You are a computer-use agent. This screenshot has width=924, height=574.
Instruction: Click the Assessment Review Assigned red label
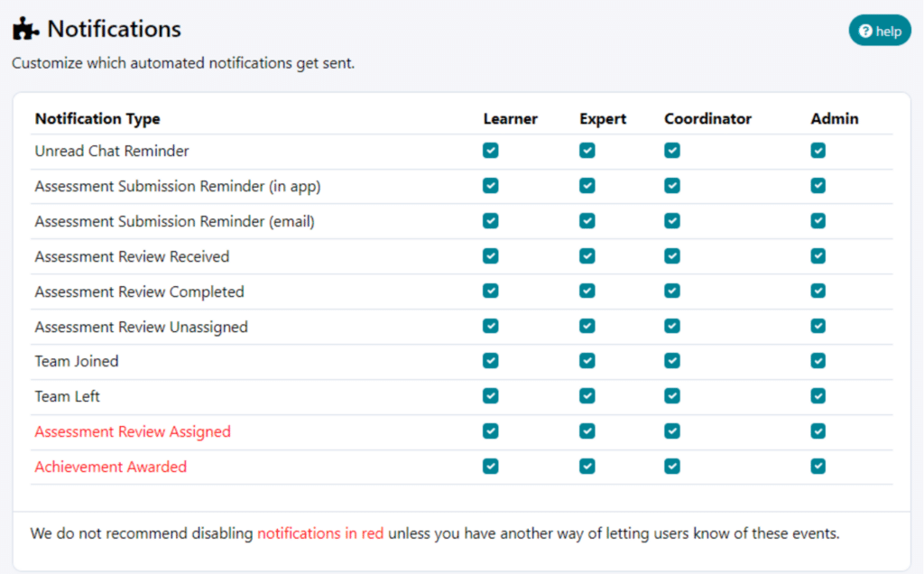click(133, 432)
